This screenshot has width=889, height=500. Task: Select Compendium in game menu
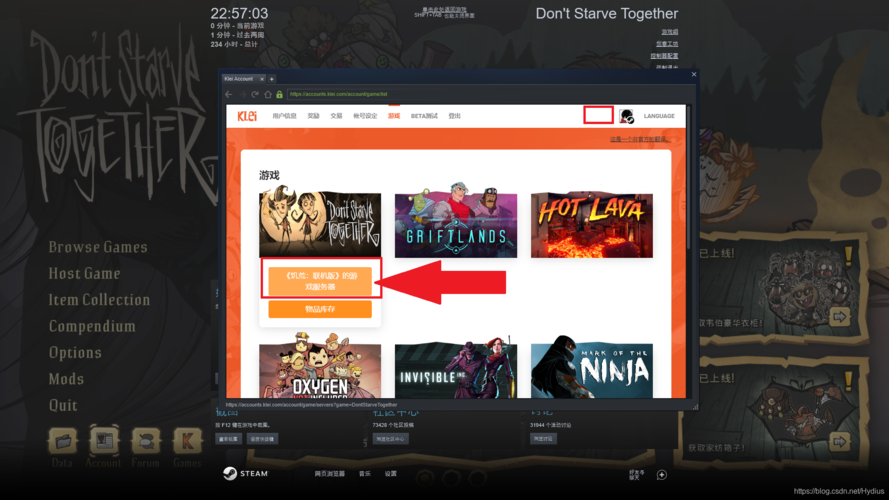coord(92,326)
